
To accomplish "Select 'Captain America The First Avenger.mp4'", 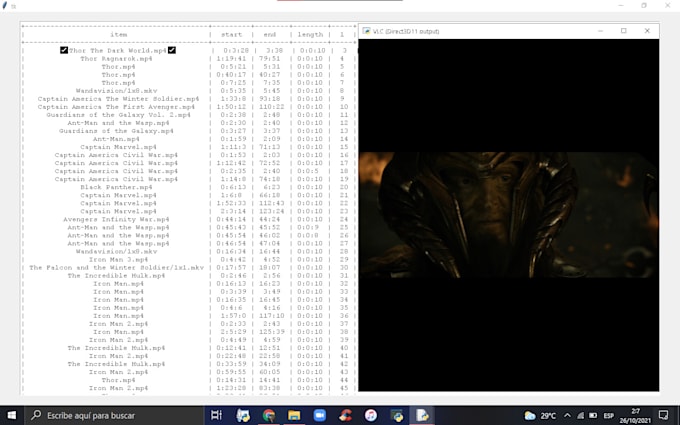I will (116, 107).
